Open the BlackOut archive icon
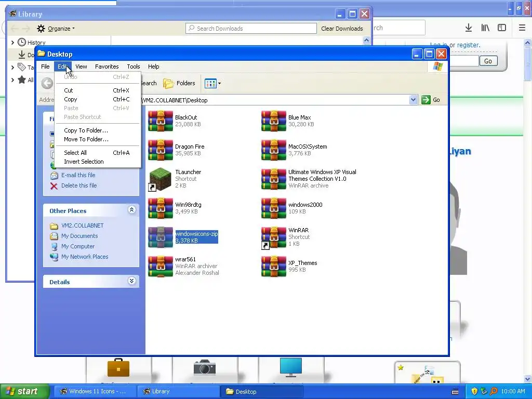Viewport: 532px width, 399px height. pyautogui.click(x=161, y=121)
